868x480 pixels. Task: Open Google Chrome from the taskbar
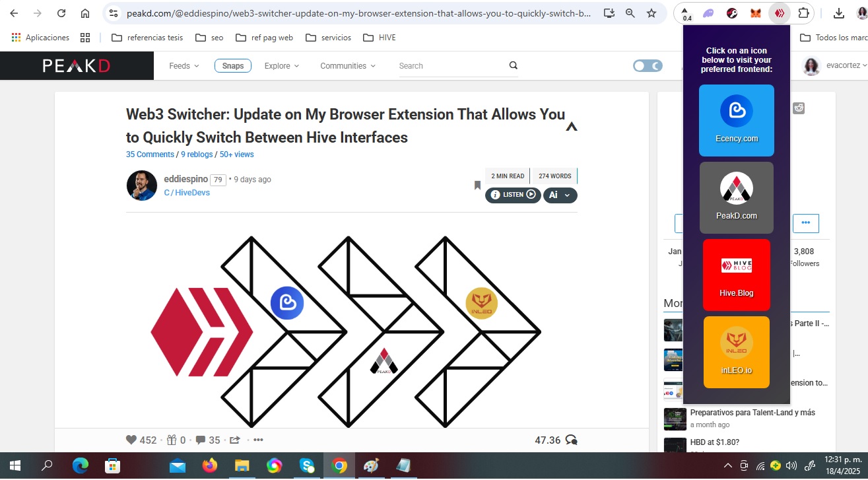(339, 465)
